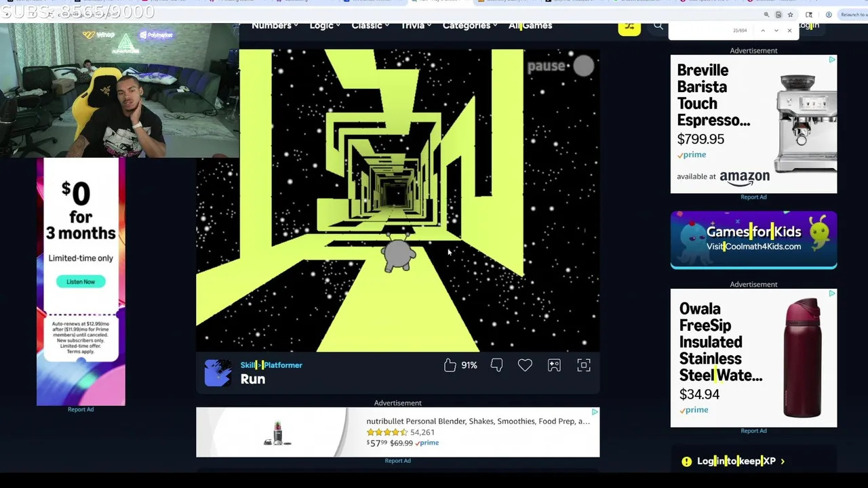Bookmark this page with star icon
868x488 pixels.
pyautogui.click(x=790, y=14)
